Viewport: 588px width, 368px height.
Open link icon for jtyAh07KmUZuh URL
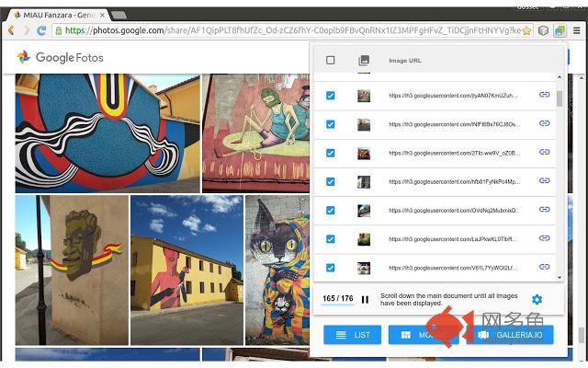click(545, 95)
